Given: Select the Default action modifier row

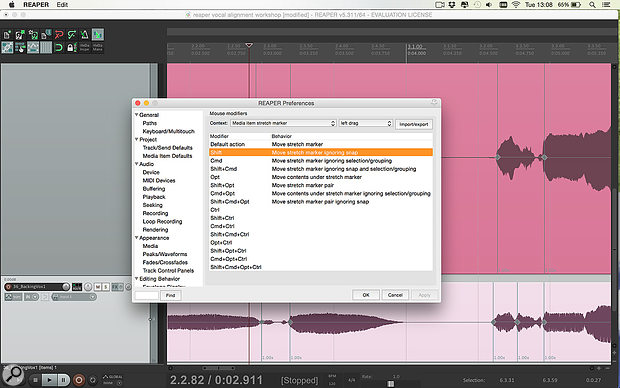Looking at the screenshot, I should [x=321, y=144].
